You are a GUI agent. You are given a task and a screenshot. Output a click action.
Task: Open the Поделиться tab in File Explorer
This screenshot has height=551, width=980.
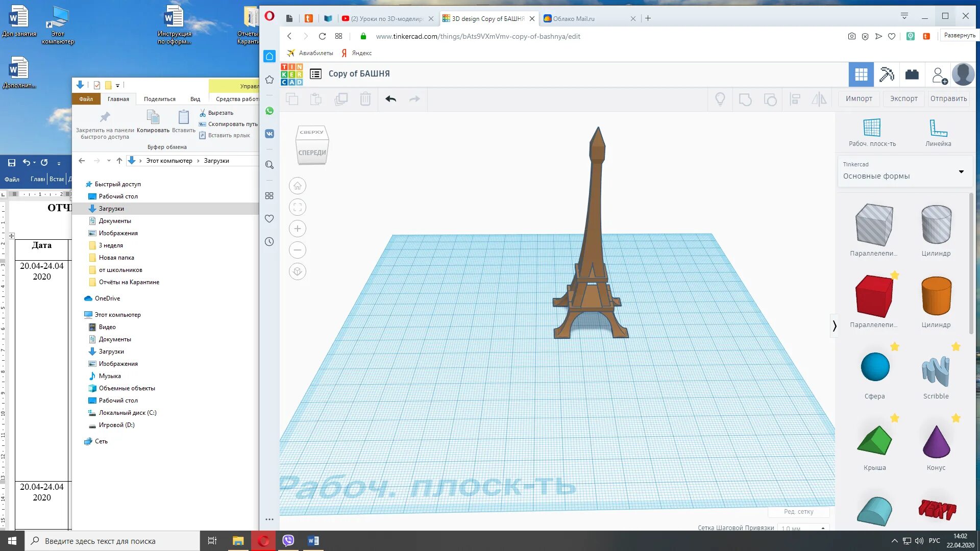(159, 99)
